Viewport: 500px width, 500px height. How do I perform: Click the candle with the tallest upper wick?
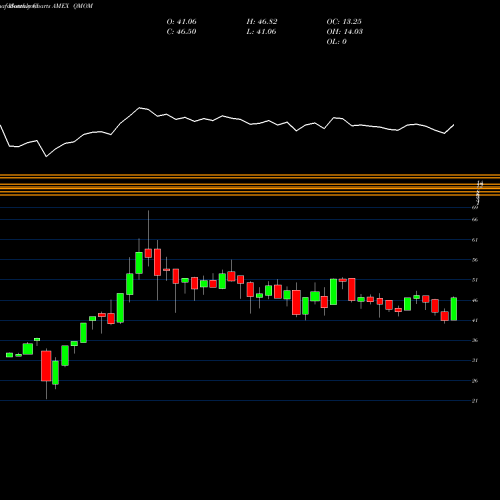click(x=148, y=253)
